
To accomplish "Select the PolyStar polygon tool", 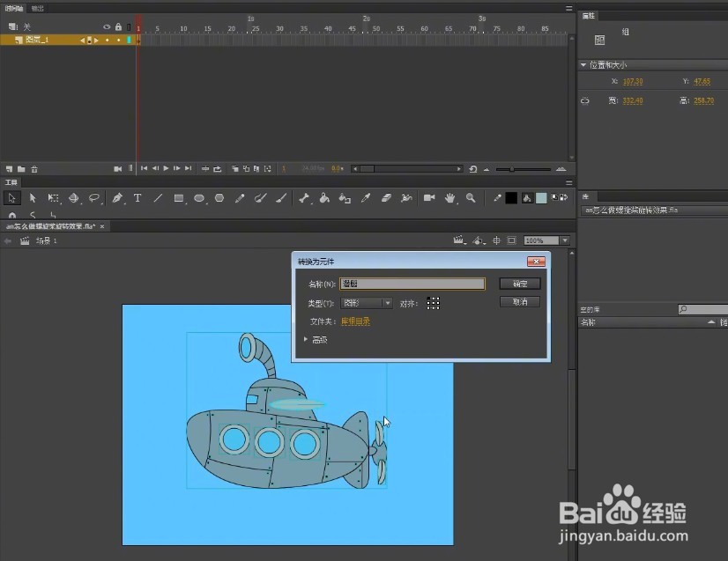I will coord(219,198).
